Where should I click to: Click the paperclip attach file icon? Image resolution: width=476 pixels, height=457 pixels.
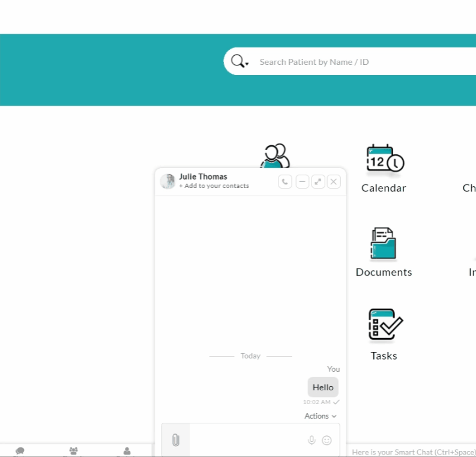tap(176, 440)
